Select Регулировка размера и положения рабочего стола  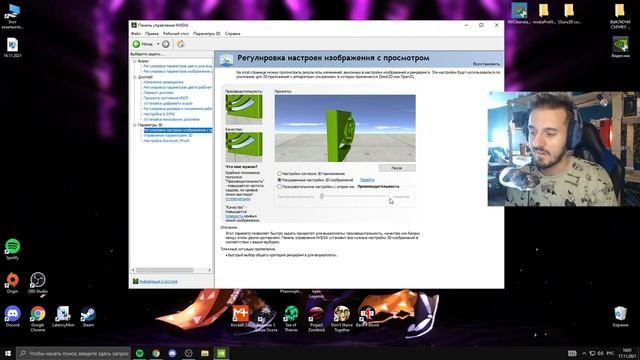178,109
